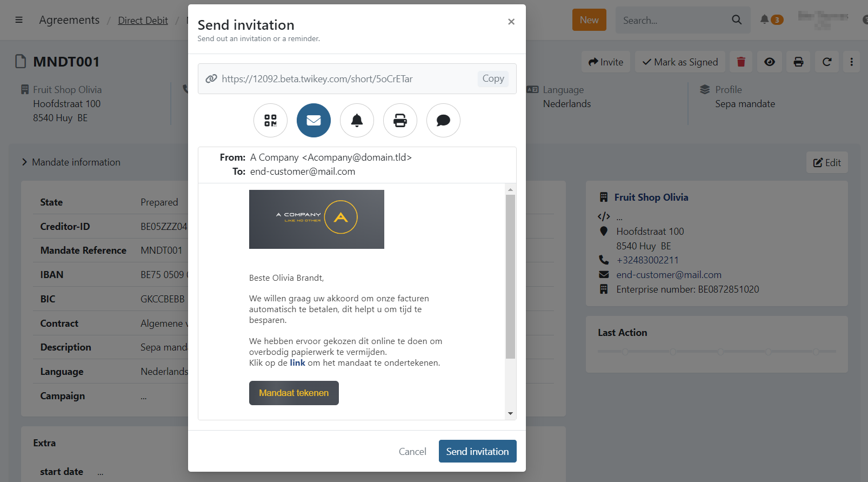The height and width of the screenshot is (482, 868).
Task: Click the Mandaat tekenen button in email
Action: 293,393
